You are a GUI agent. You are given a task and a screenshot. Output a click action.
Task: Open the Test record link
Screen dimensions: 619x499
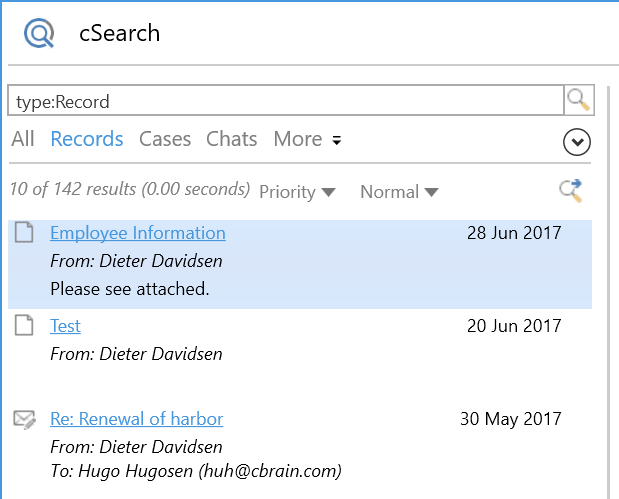point(65,326)
